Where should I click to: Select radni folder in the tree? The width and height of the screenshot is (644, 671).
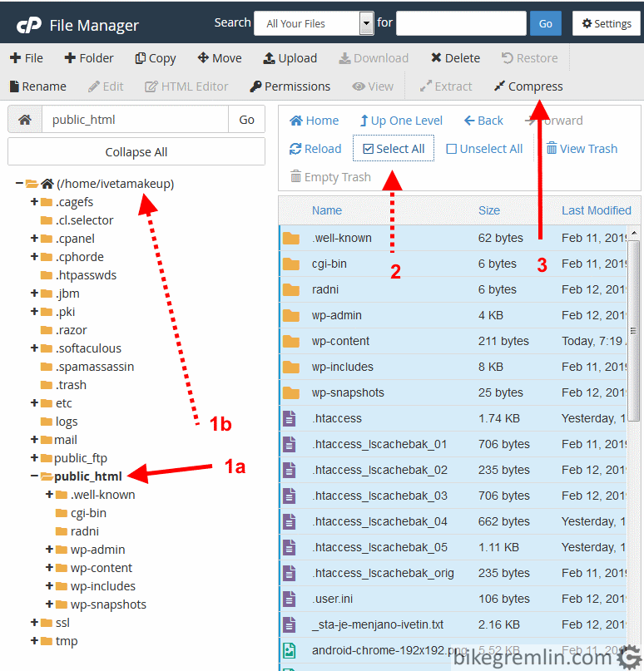(x=77, y=531)
